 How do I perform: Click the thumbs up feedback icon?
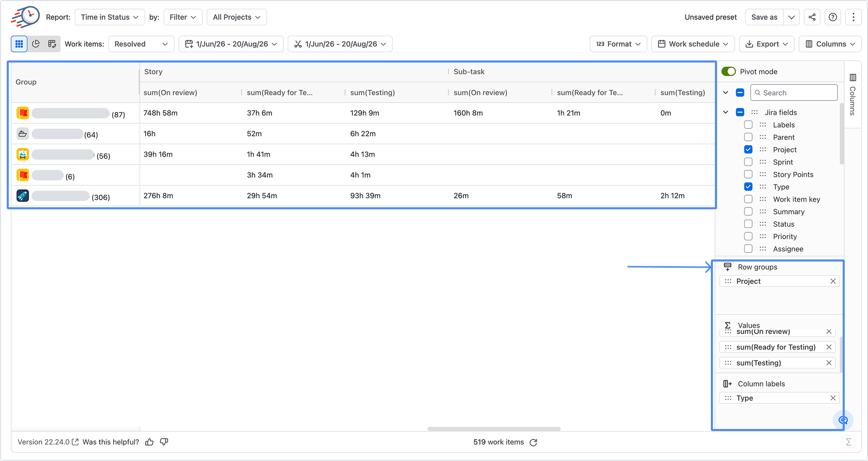pyautogui.click(x=149, y=442)
